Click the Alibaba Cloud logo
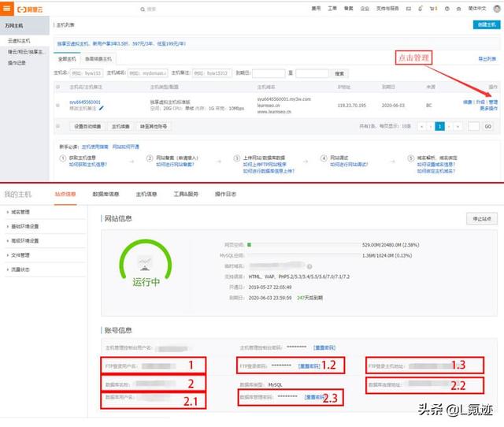The height and width of the screenshot is (427, 504). click(x=30, y=9)
